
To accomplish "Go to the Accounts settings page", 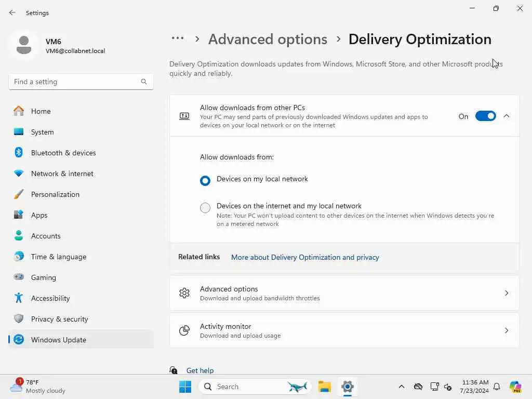I will (x=46, y=236).
